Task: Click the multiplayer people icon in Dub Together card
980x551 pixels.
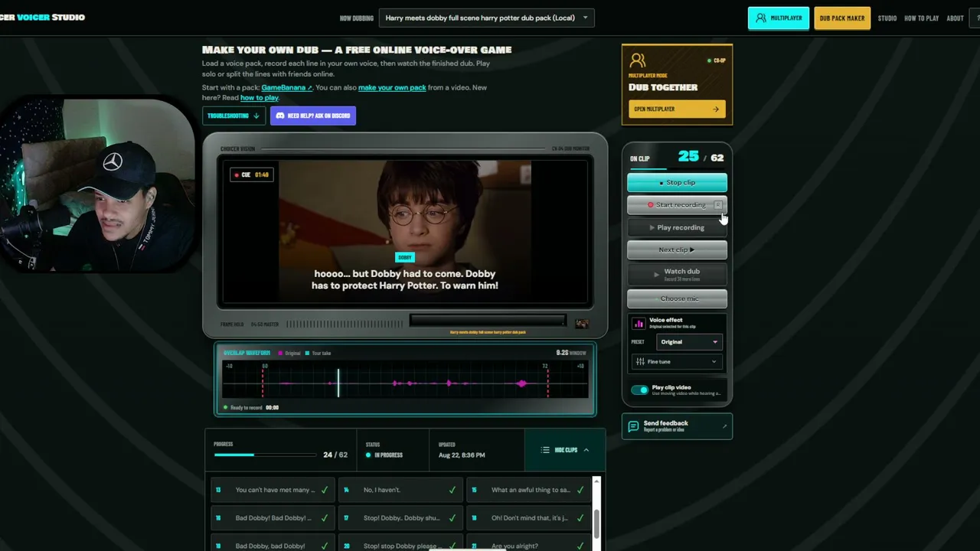Action: 638,60
